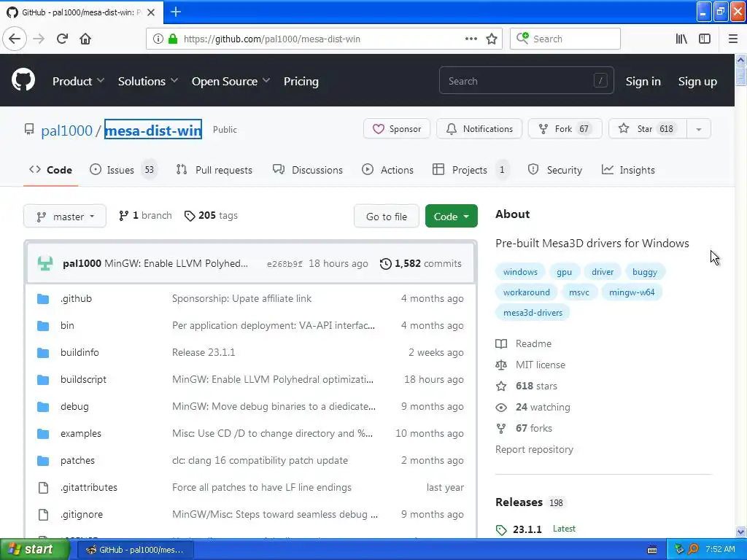747x560 pixels.
Task: Expand the Open Source menu
Action: point(231,82)
